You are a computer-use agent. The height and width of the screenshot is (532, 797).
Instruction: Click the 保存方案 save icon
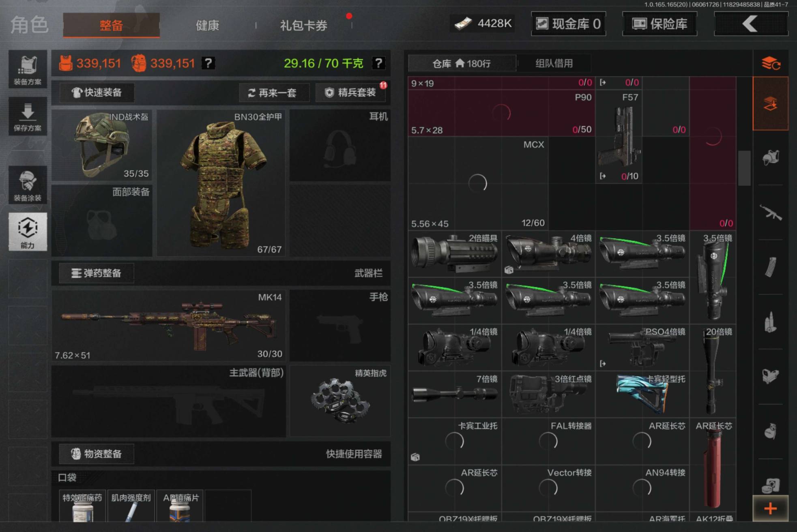pos(28,116)
